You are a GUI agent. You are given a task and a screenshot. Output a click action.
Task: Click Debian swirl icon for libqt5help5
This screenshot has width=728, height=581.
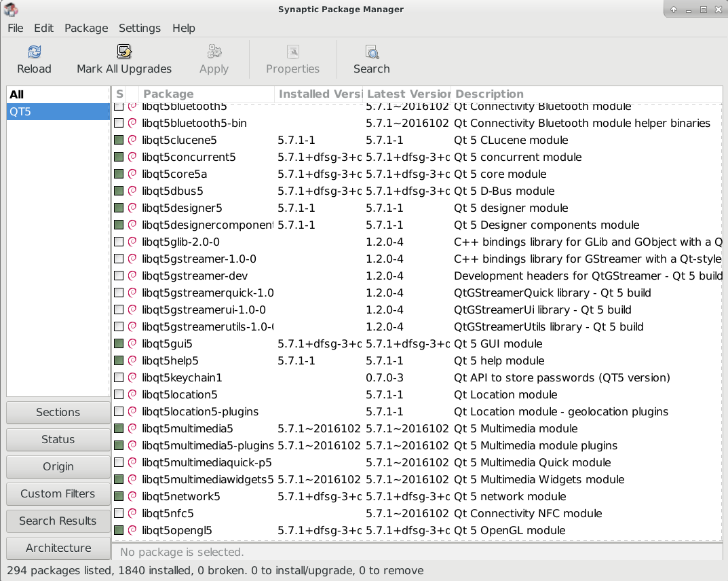132,360
